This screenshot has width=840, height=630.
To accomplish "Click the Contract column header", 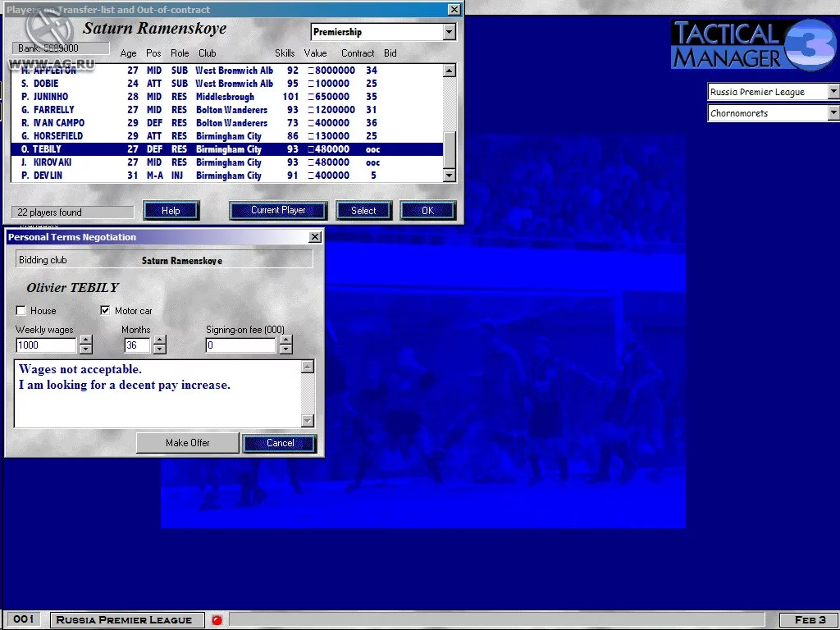I will (x=358, y=53).
